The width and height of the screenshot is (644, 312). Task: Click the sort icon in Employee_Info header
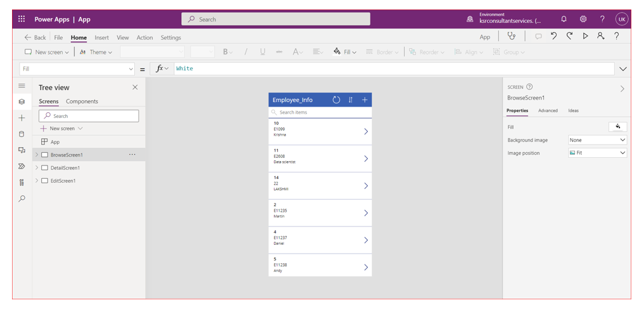coord(351,100)
